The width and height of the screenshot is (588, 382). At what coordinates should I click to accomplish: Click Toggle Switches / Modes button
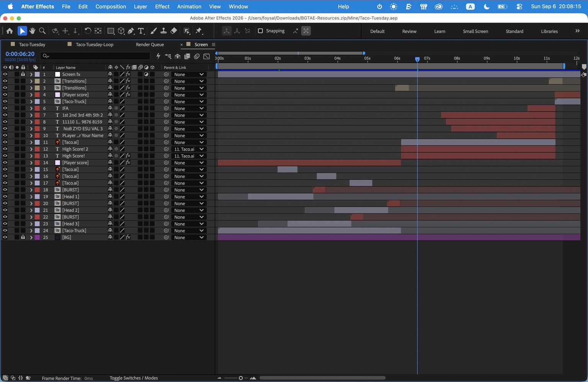[x=134, y=378]
